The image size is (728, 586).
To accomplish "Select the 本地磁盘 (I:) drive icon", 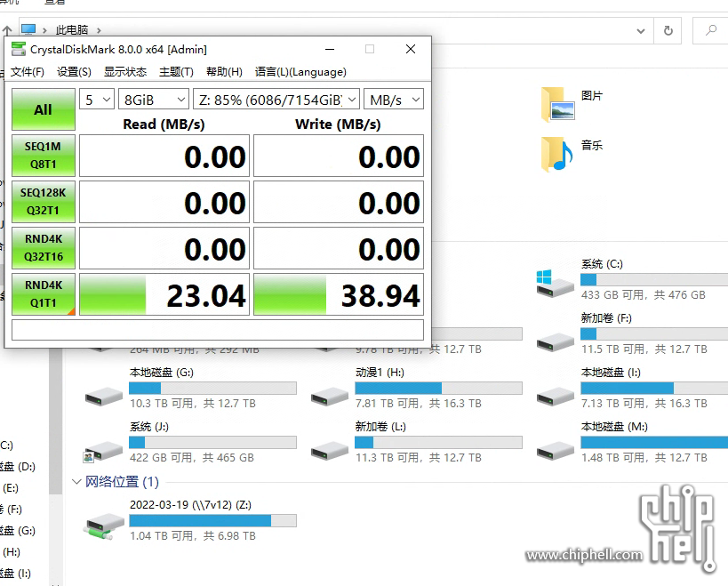I will click(x=556, y=396).
